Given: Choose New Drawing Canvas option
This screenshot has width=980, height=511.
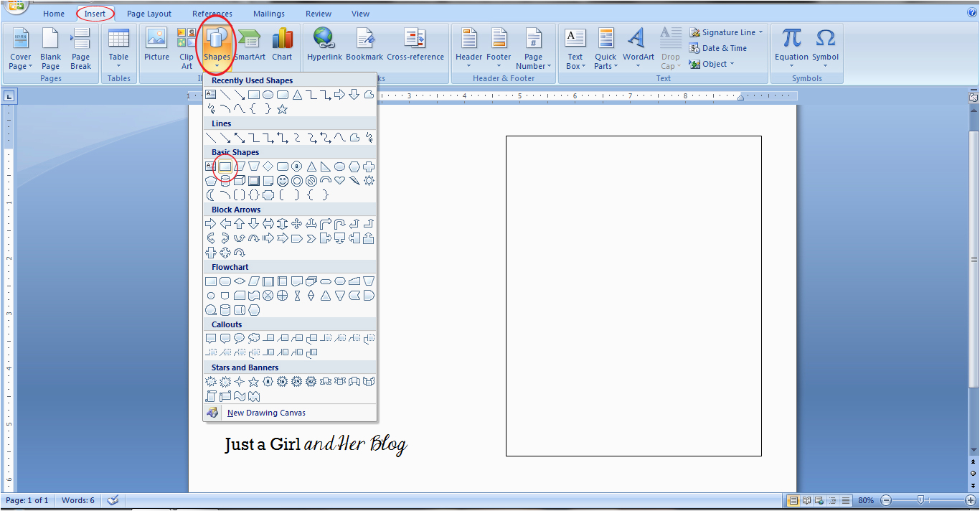Looking at the screenshot, I should point(266,413).
